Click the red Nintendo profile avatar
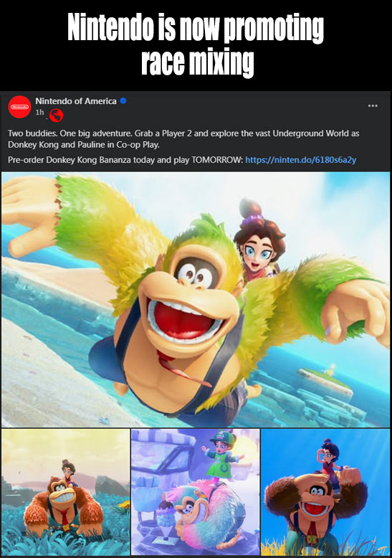Screen dimensions: 392x558 pos(19,107)
